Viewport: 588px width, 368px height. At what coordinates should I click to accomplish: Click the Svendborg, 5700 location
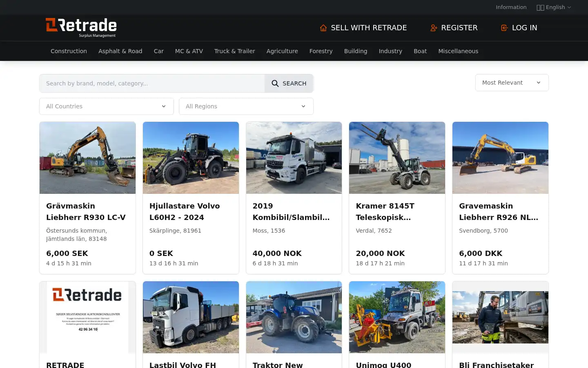[483, 231]
